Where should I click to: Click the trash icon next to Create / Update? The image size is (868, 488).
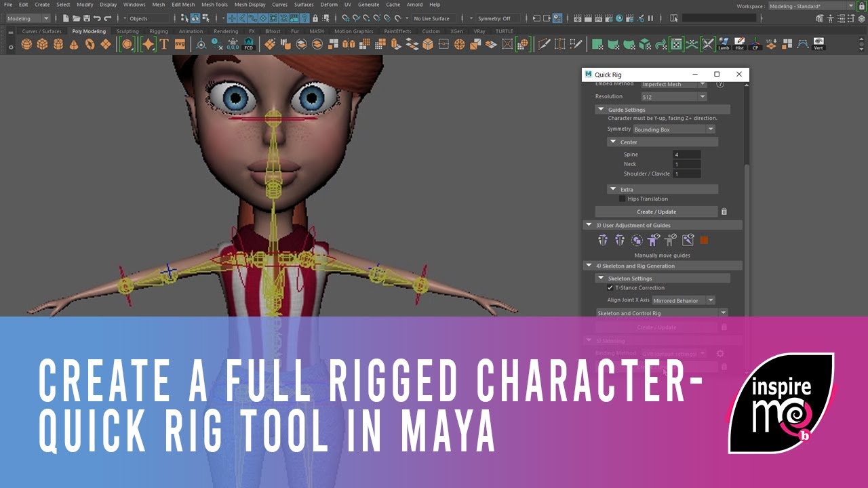pyautogui.click(x=724, y=211)
